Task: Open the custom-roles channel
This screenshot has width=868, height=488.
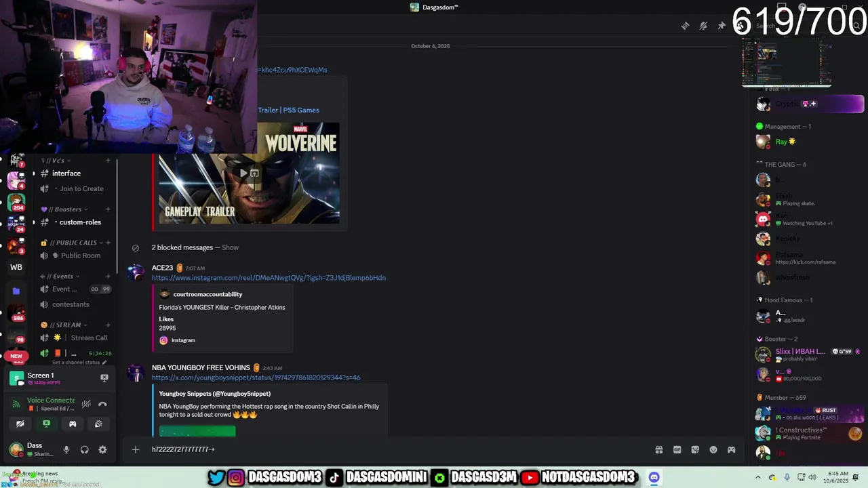Action: 80,222
